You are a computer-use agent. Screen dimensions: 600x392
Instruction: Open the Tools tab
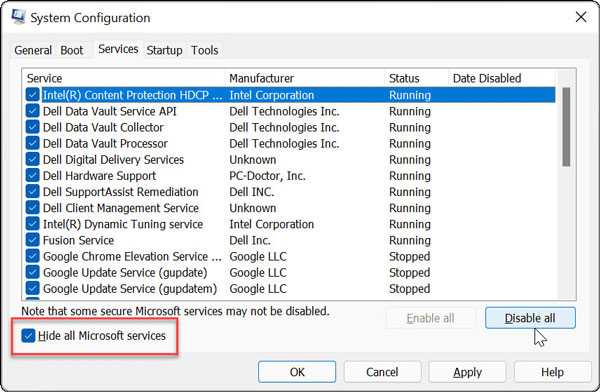coord(205,50)
